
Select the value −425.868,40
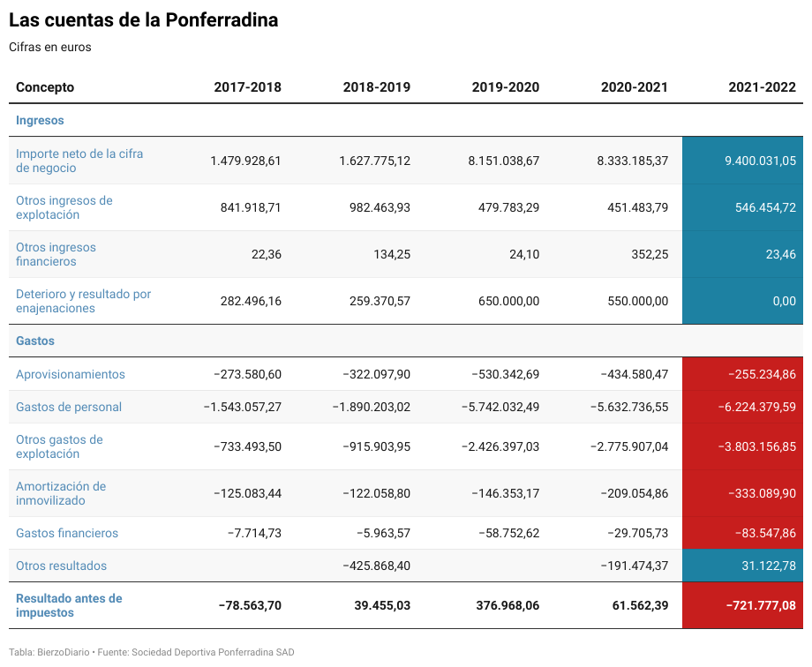click(x=377, y=566)
